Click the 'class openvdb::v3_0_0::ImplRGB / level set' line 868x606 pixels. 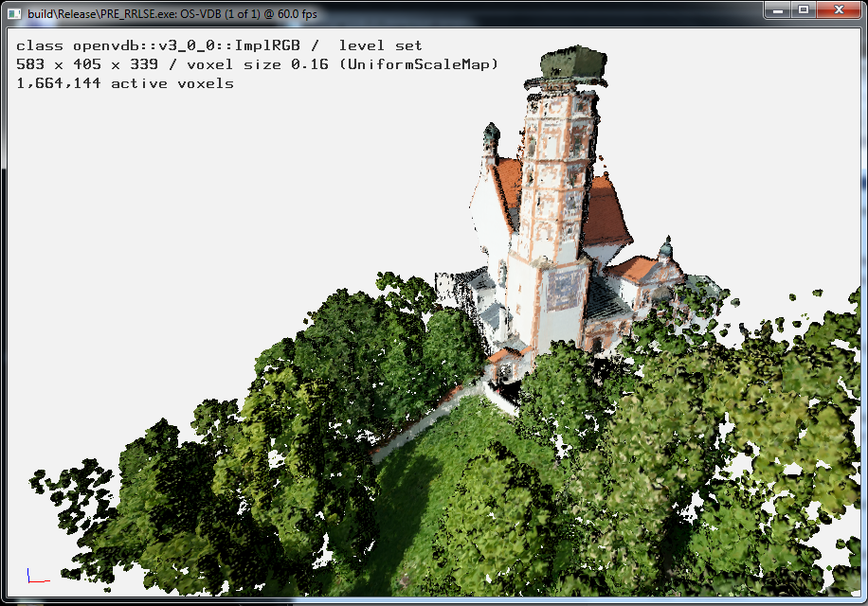219,45
